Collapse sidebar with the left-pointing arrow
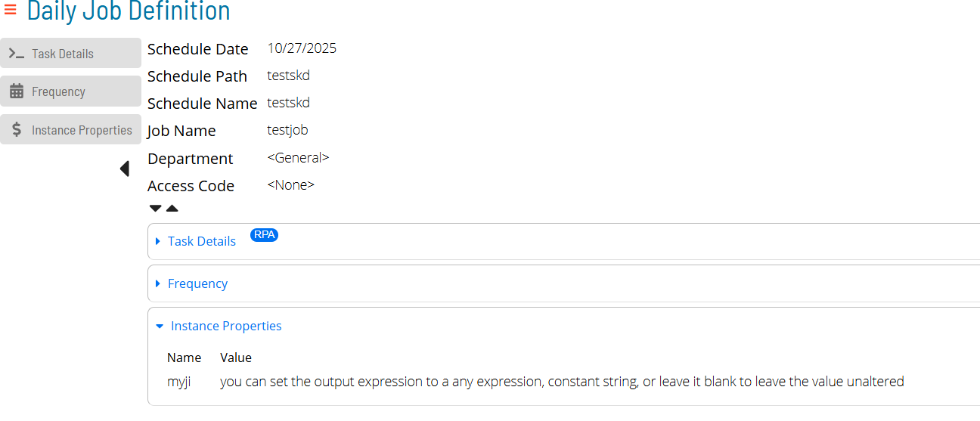This screenshot has height=421, width=980. pyautogui.click(x=125, y=169)
